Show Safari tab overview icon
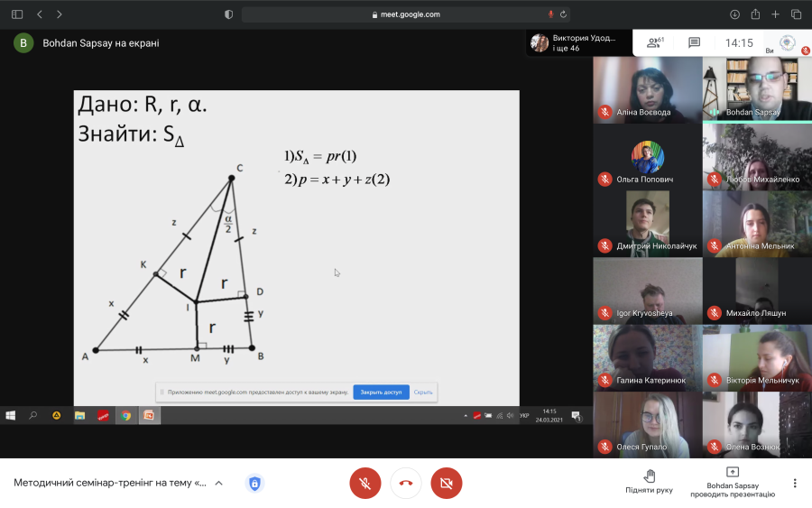812x508 pixels. pyautogui.click(x=797, y=14)
